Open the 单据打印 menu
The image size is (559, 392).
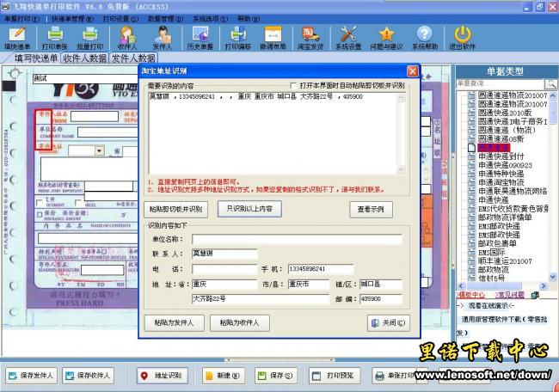pos(21,19)
